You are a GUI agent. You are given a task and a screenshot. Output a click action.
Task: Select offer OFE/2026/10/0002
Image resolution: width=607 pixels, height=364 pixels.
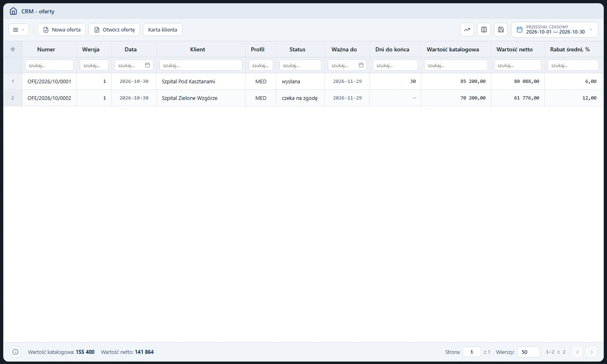click(49, 98)
